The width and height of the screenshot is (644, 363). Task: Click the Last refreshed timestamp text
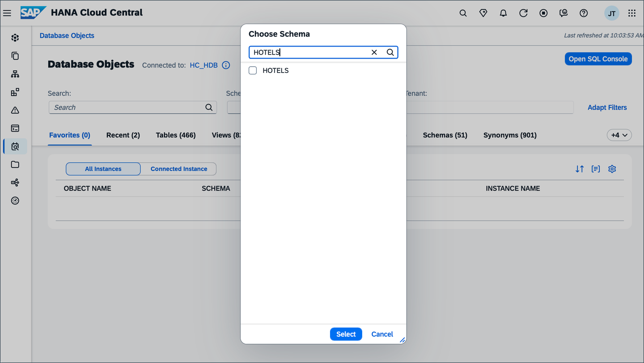(604, 35)
